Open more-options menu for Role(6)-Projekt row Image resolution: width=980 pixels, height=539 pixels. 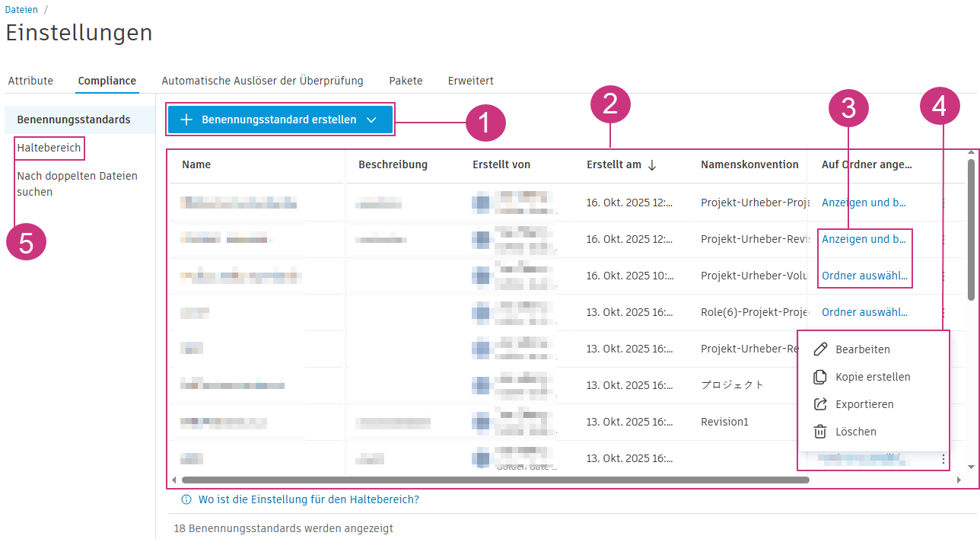(x=943, y=312)
